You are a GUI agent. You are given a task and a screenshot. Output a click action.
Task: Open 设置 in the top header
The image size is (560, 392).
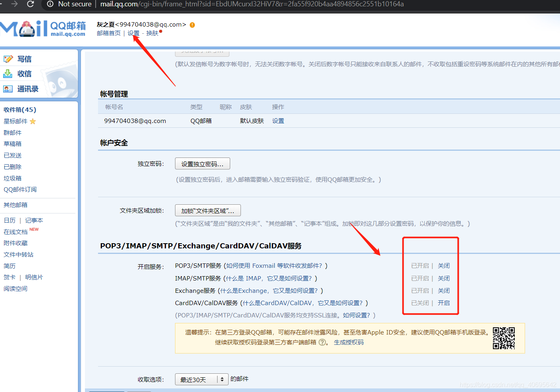tap(133, 33)
